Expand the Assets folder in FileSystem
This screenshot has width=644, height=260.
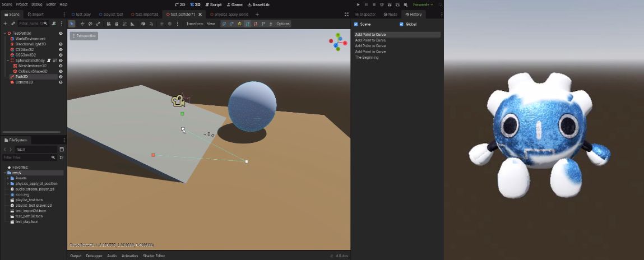coord(8,178)
